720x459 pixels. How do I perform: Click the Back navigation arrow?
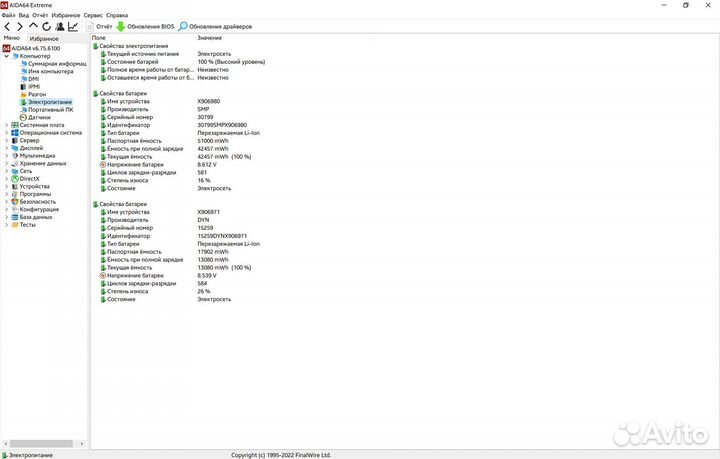pos(7,26)
